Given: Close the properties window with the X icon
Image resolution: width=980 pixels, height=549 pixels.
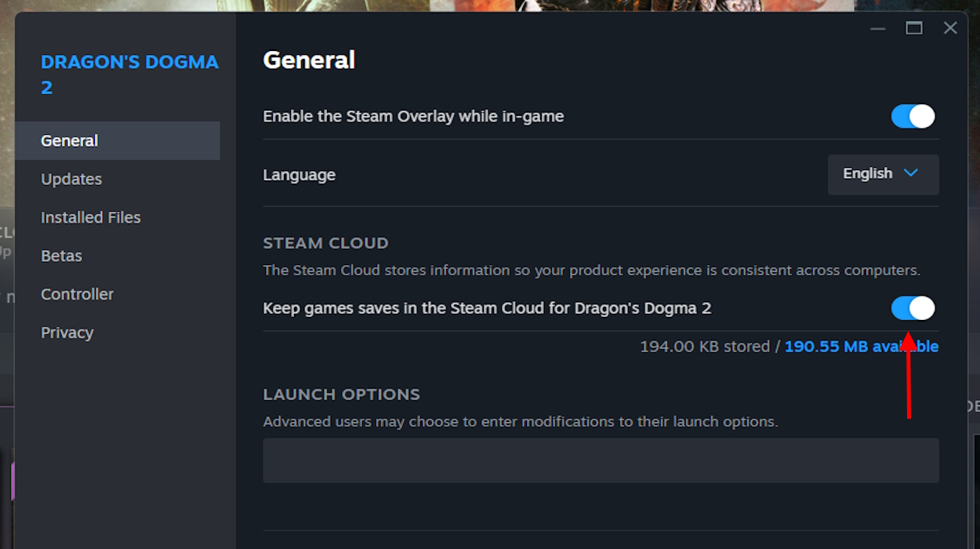Looking at the screenshot, I should (x=950, y=27).
